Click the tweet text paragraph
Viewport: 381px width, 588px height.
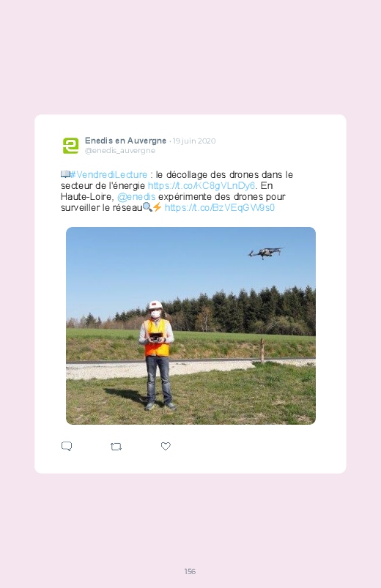[177, 191]
